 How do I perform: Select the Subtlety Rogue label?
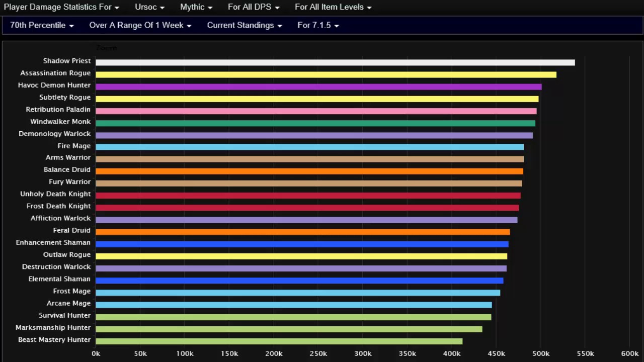(x=65, y=97)
